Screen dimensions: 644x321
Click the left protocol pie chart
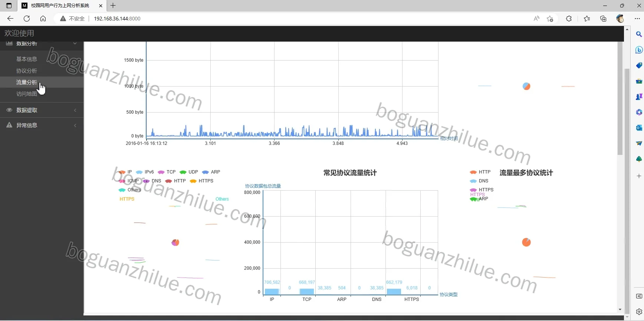click(x=175, y=243)
